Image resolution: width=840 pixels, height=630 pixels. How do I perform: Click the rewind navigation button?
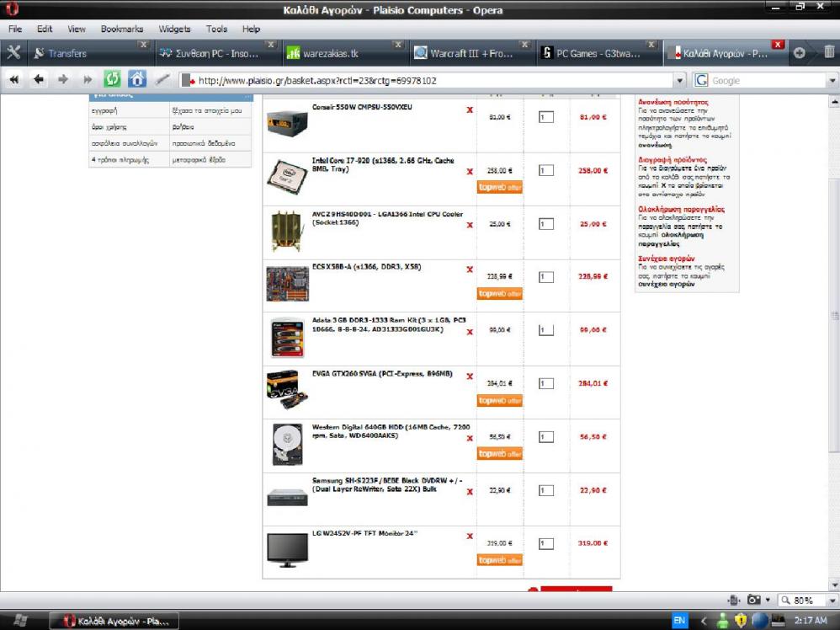(x=14, y=80)
